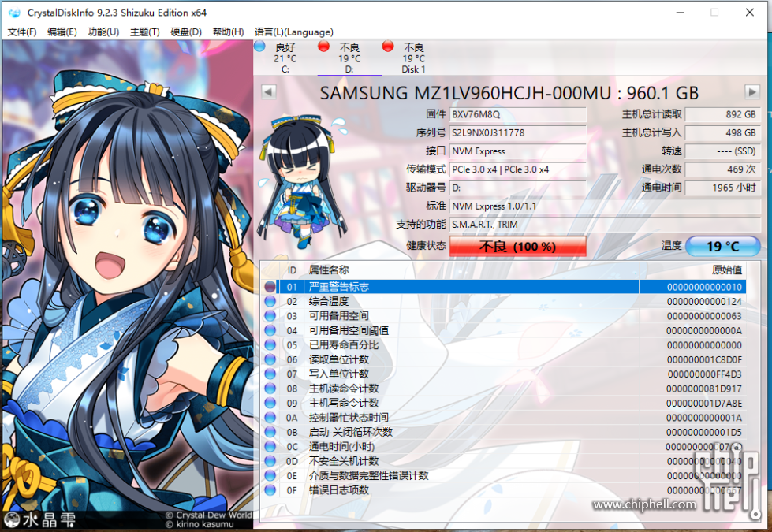Viewport: 772px width, 532px height.
Task: Click power-on hours value 1965 小时
Action: 723,188
